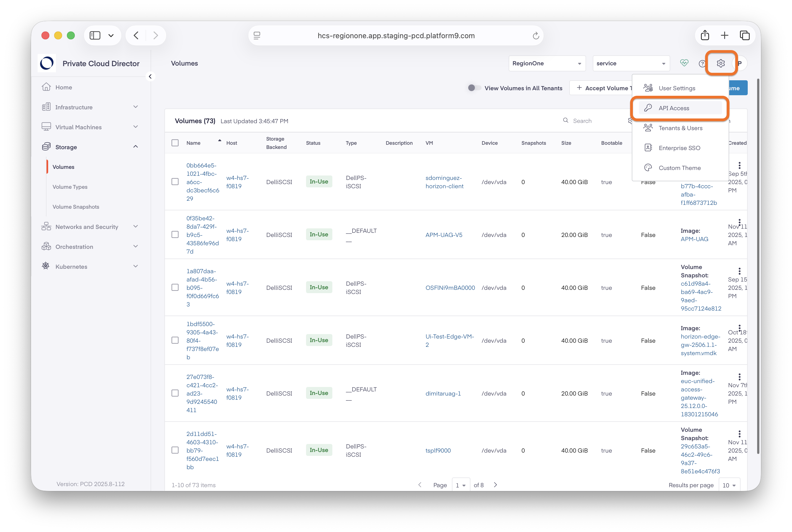This screenshot has width=792, height=532.
Task: Open row actions for volume 2d11dd51
Action: click(x=739, y=434)
